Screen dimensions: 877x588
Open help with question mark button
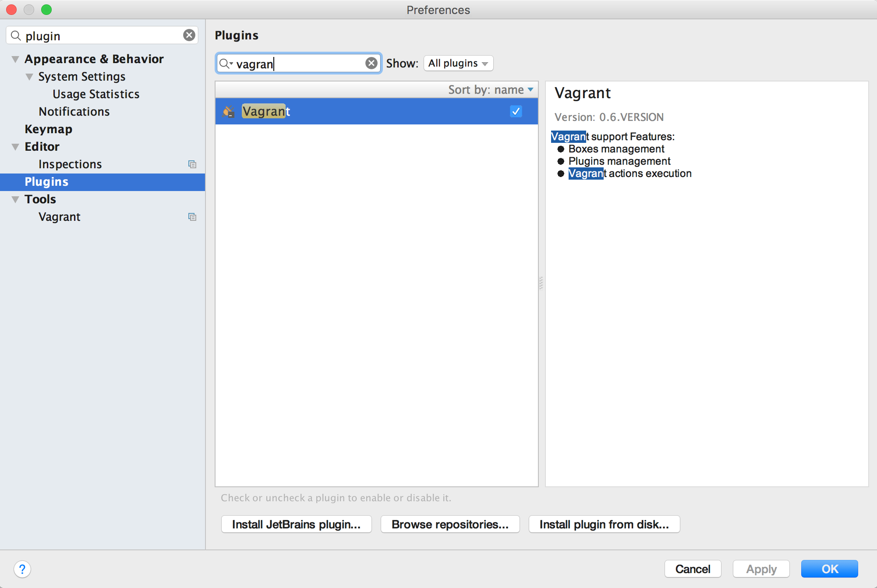(x=22, y=569)
